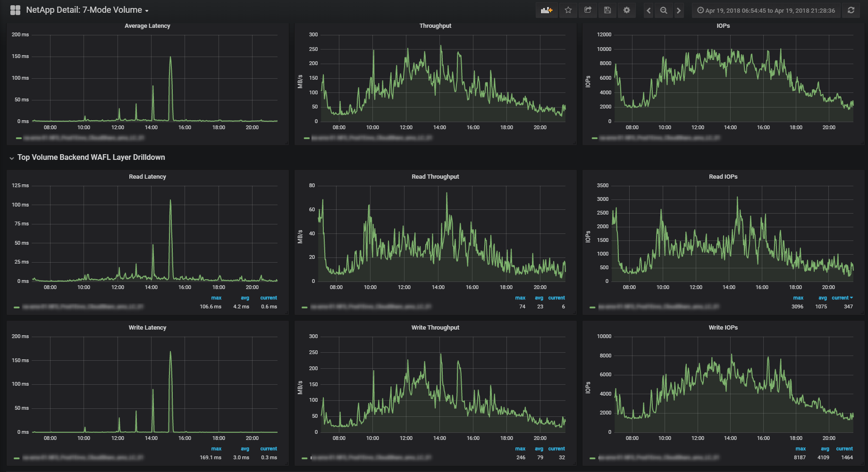Click the Grafana dashboards grid icon
Viewport: 868px width, 472px height.
[x=15, y=10]
